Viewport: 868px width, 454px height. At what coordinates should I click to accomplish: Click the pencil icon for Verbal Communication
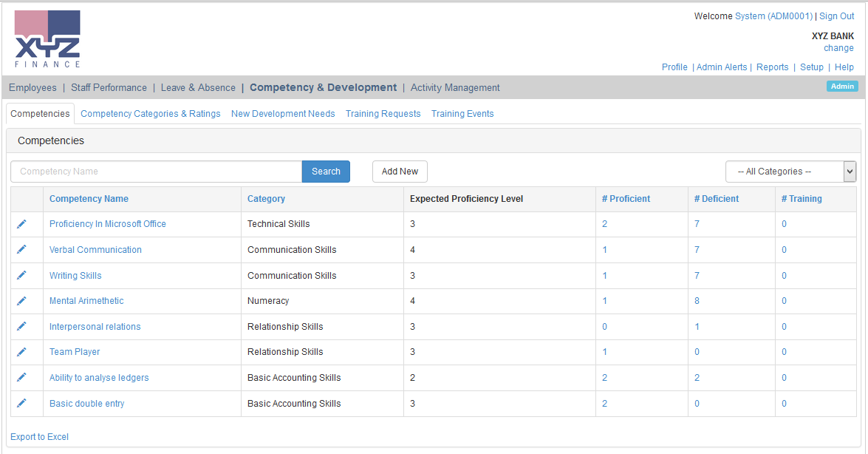(21, 249)
